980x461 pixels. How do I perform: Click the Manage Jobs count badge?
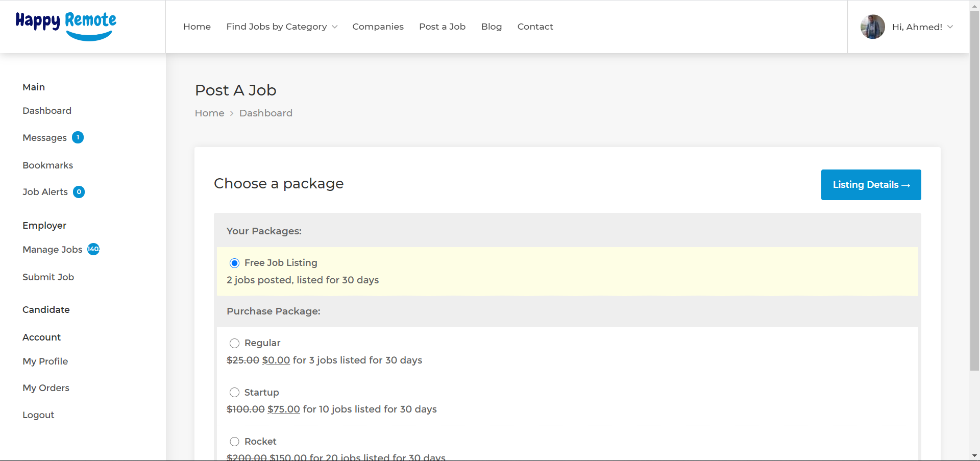pyautogui.click(x=93, y=249)
